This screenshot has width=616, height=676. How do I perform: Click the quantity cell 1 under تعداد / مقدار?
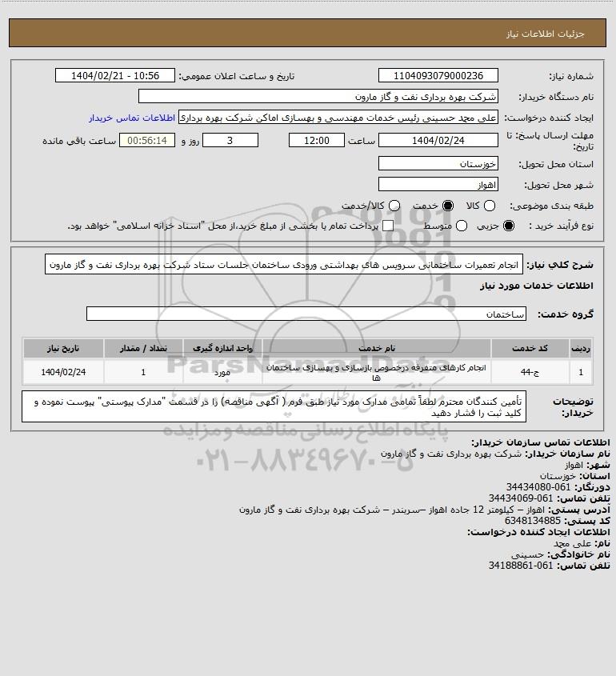(143, 372)
